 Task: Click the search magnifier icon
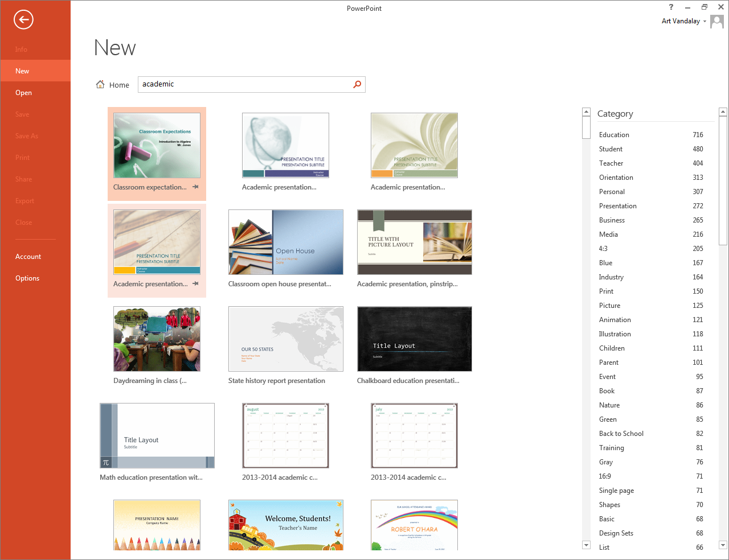tap(357, 84)
